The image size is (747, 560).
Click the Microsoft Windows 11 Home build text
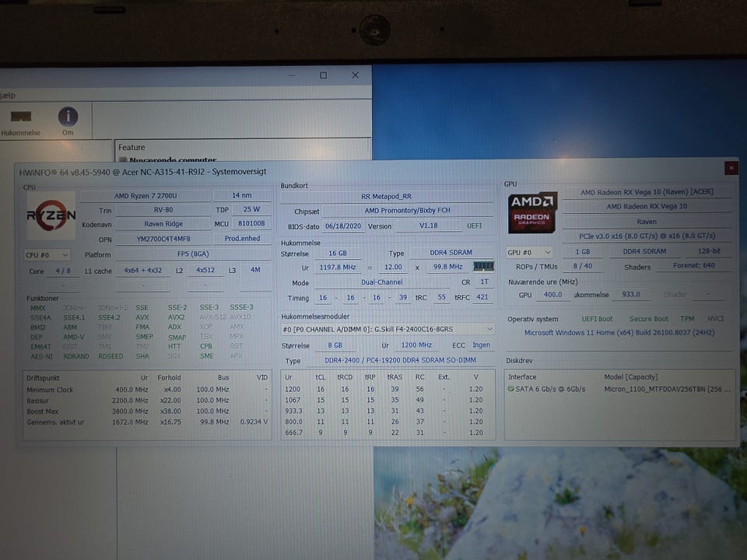619,333
